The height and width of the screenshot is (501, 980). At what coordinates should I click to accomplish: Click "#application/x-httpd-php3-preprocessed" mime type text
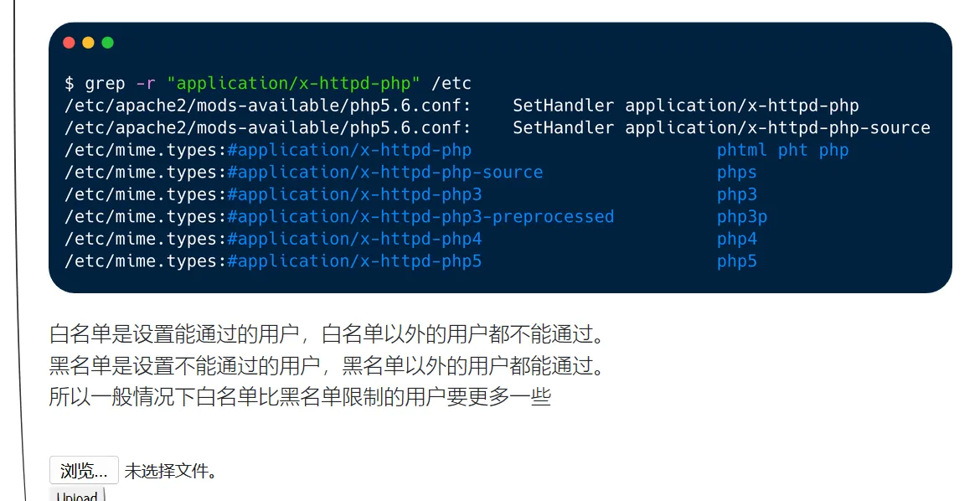point(420,217)
